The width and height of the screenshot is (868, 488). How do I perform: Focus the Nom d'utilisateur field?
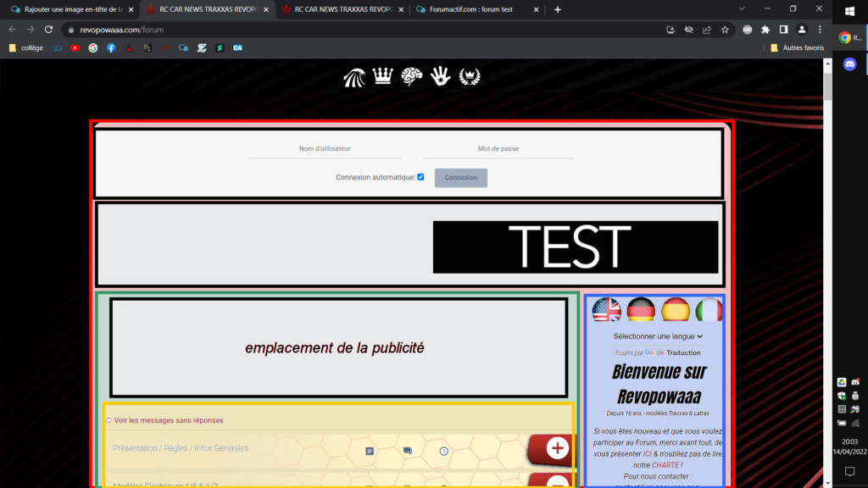(x=325, y=149)
